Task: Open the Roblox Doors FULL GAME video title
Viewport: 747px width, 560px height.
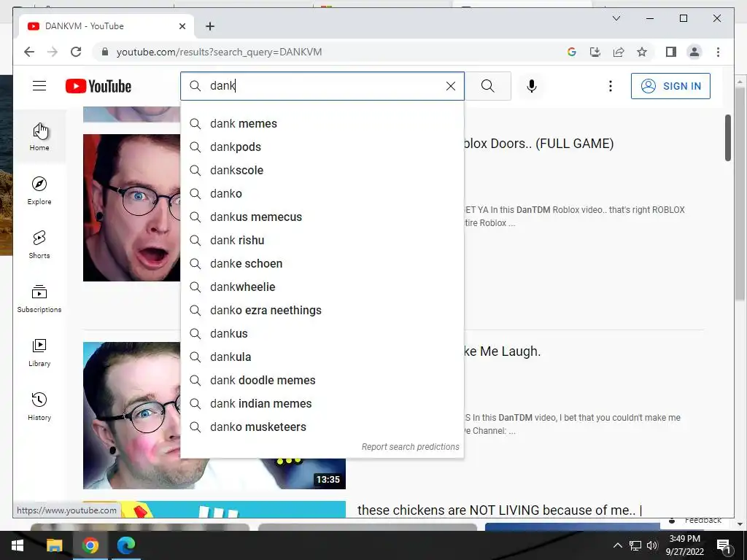Action: coord(539,144)
